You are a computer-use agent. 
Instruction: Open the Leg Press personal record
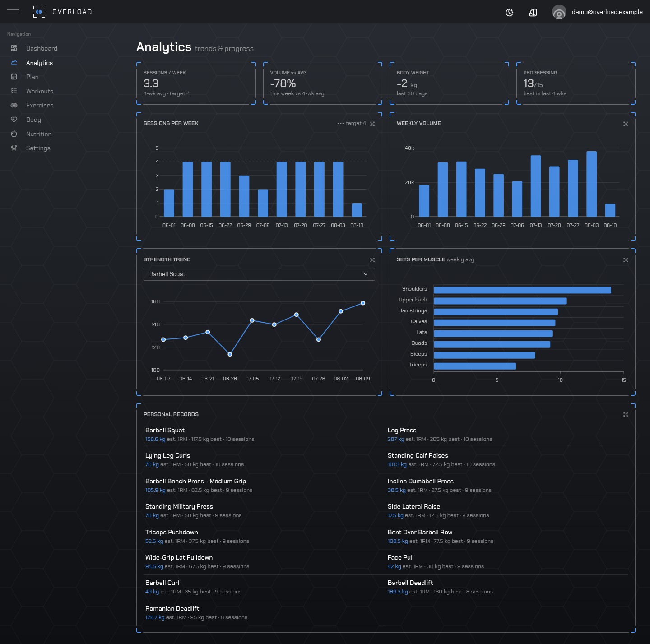(x=507, y=435)
